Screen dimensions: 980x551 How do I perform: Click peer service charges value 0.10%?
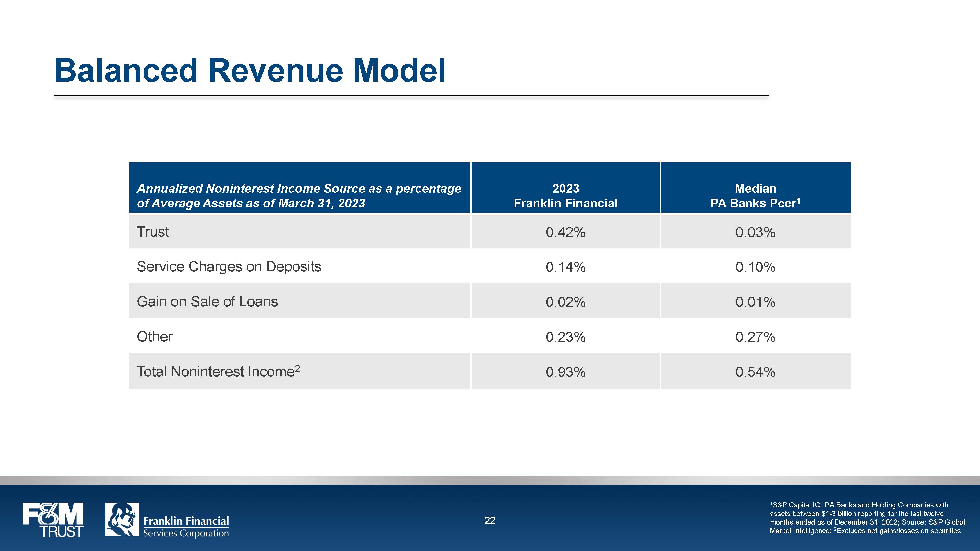coord(755,267)
